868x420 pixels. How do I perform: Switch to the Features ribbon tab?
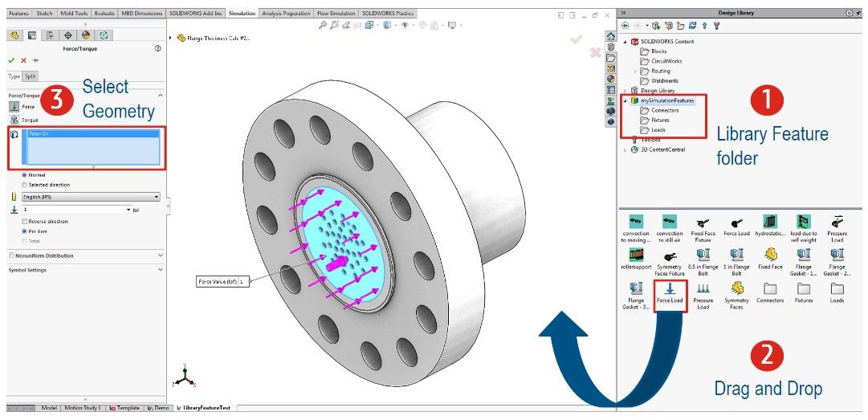(18, 14)
